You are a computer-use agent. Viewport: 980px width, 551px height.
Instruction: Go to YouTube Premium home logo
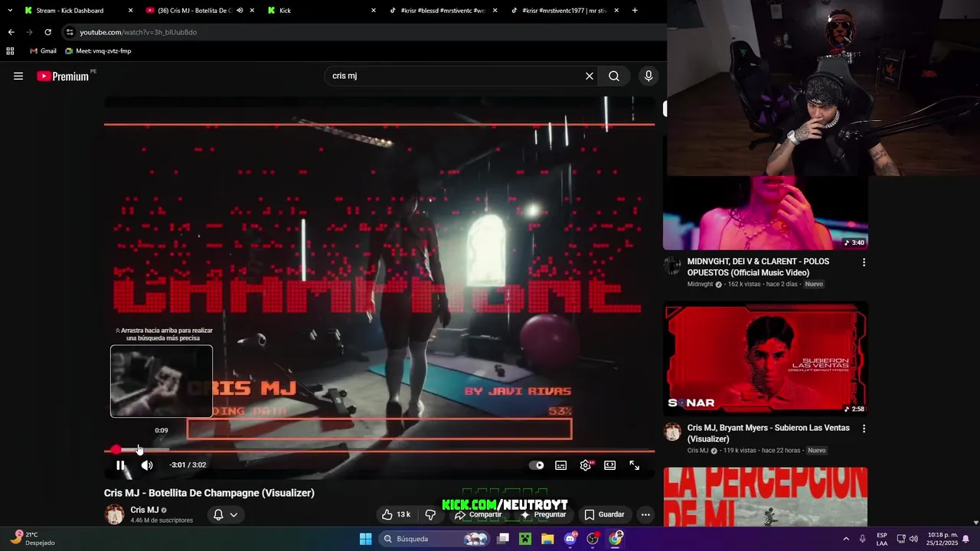click(x=65, y=76)
